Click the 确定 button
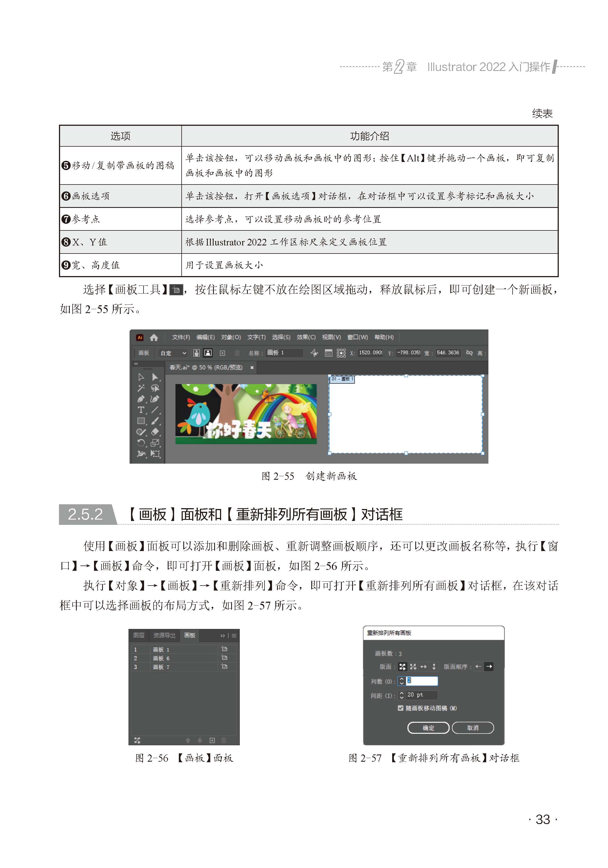The width and height of the screenshot is (608, 868). click(x=428, y=728)
